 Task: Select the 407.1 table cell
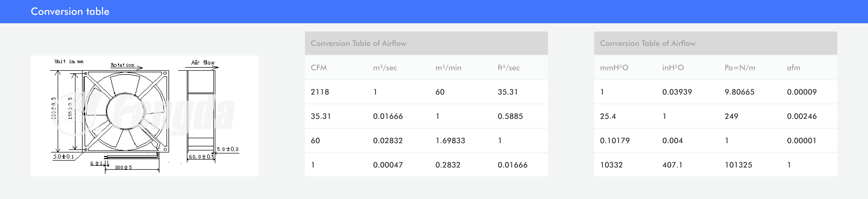click(672, 165)
